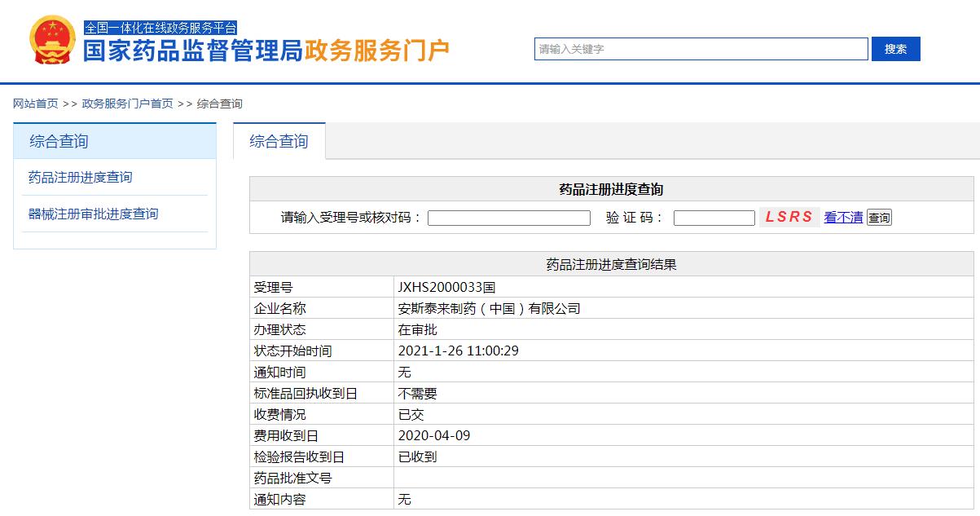This screenshot has width=980, height=516.
Task: Click the 2021-1-26 11:00:29 status time cell
Action: [458, 351]
